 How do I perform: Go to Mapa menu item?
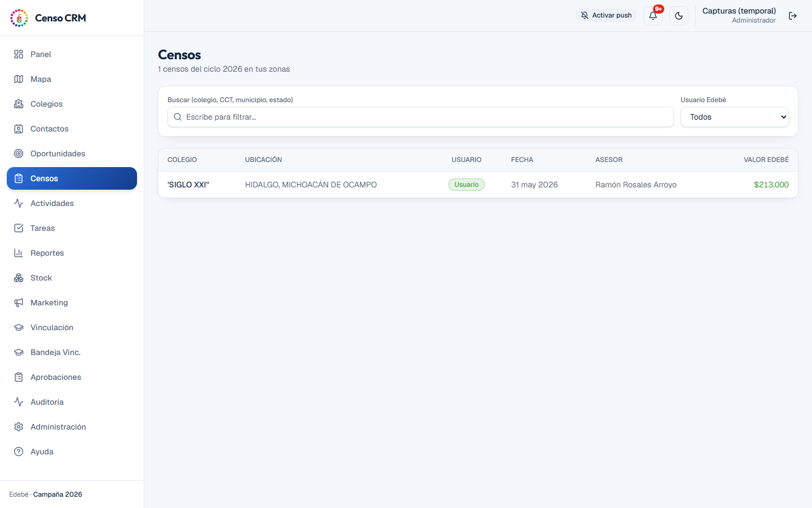[72, 79]
